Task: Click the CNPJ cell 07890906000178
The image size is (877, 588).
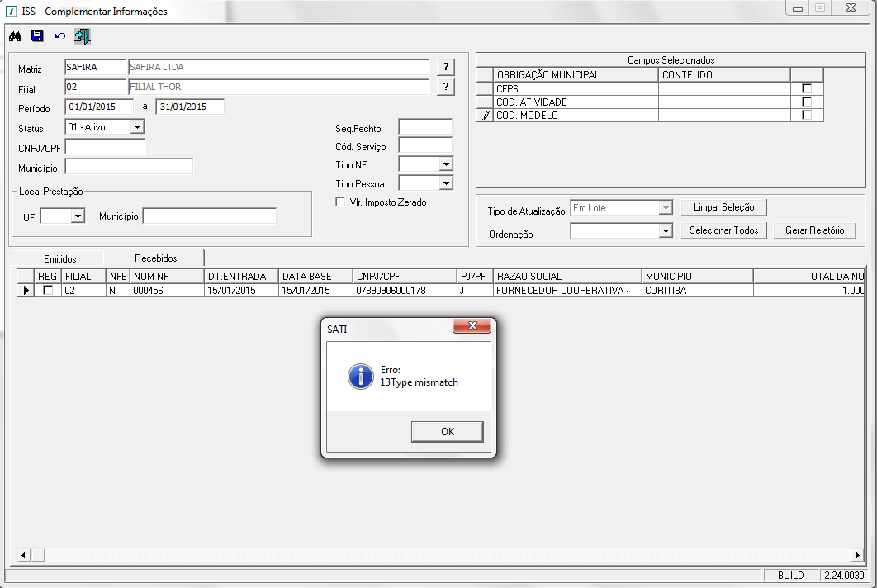Action: pyautogui.click(x=405, y=291)
